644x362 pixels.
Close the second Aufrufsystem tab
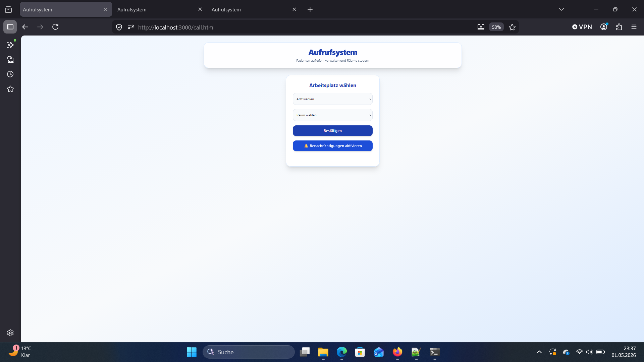tap(200, 9)
